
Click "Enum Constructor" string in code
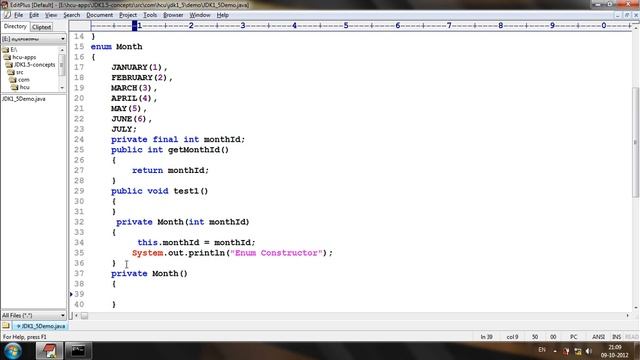click(276, 253)
